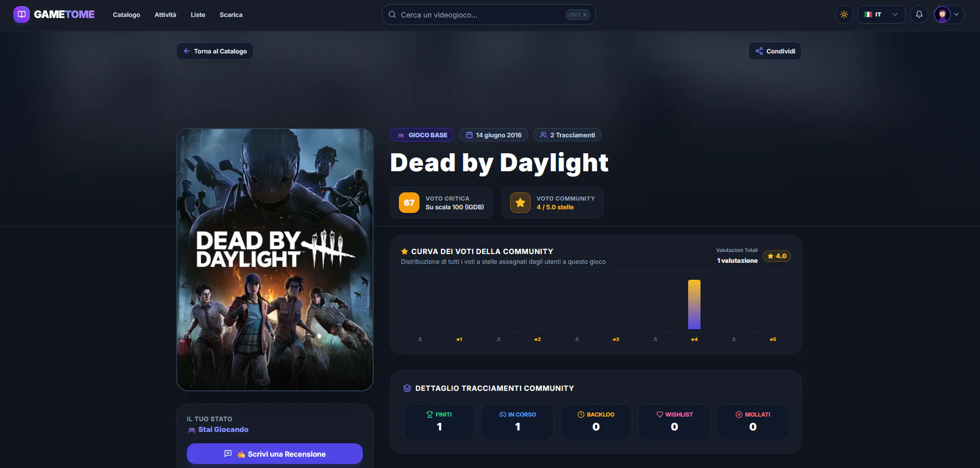Click the "Valutazioni Totali" label

point(737,250)
